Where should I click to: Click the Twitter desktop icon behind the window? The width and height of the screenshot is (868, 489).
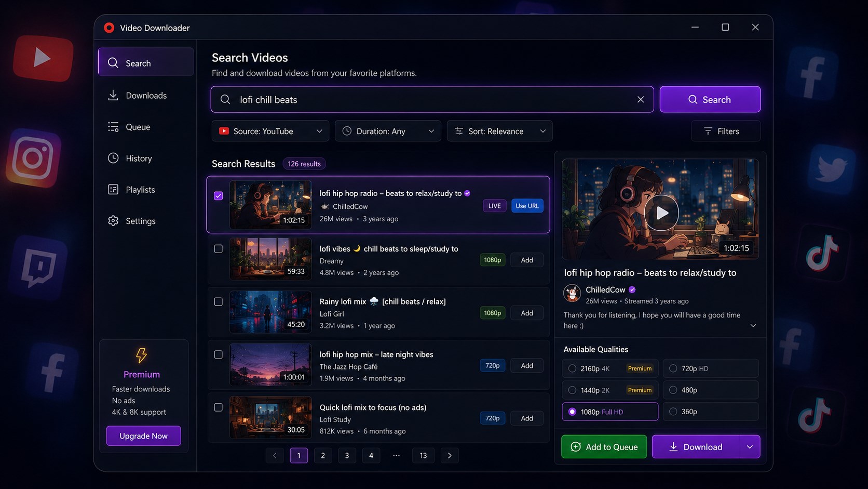[x=831, y=169]
